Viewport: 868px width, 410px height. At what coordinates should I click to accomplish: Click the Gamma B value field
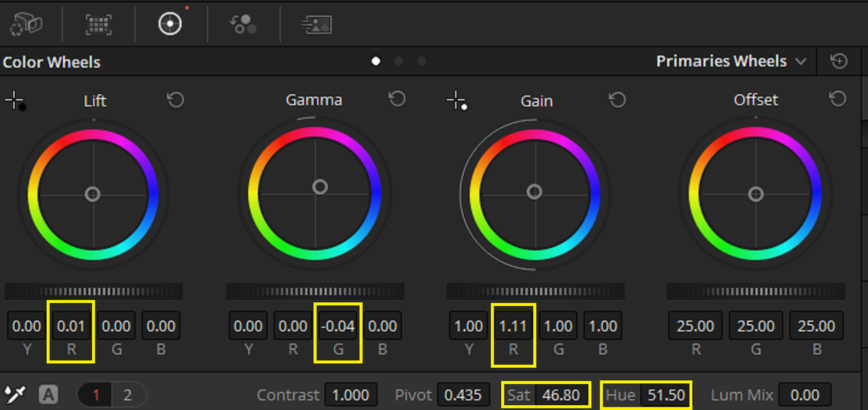tap(382, 326)
